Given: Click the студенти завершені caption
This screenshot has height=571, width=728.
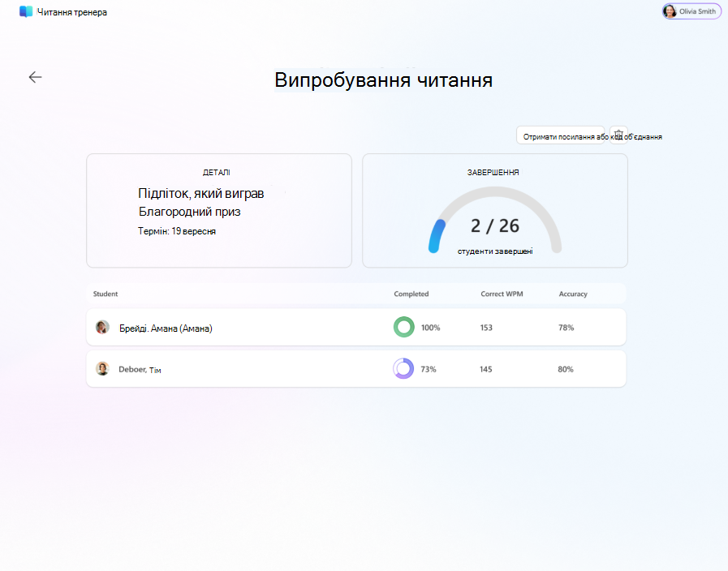Looking at the screenshot, I should [x=495, y=251].
